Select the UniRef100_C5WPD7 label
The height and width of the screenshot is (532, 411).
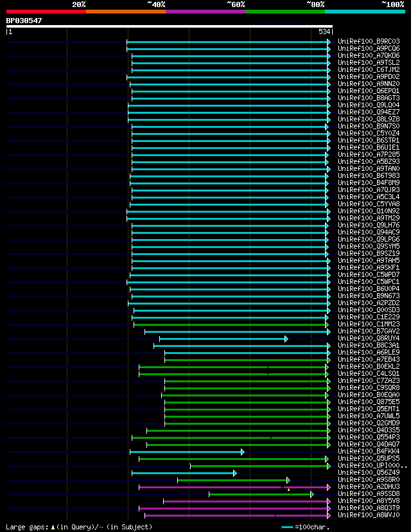pos(369,274)
